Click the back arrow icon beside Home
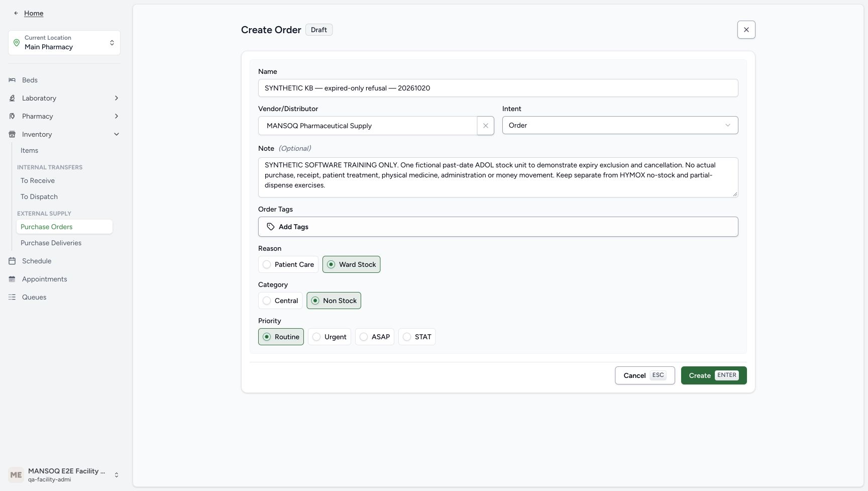 pyautogui.click(x=16, y=13)
